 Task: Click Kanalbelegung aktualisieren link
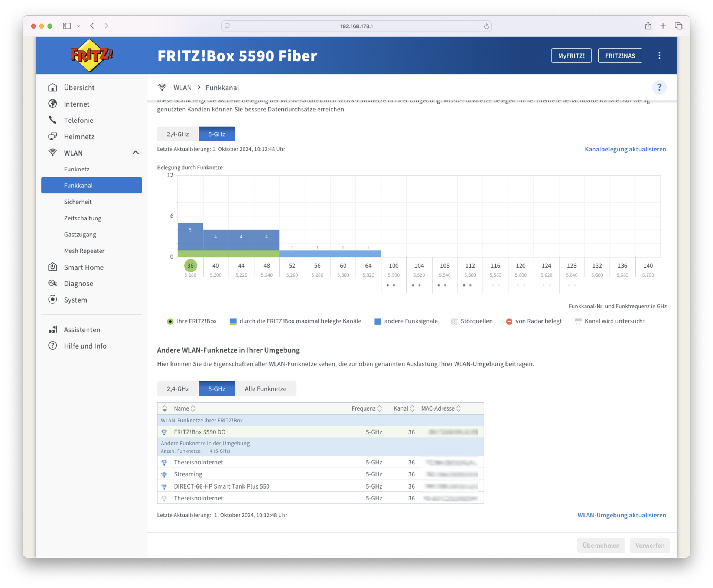[625, 149]
